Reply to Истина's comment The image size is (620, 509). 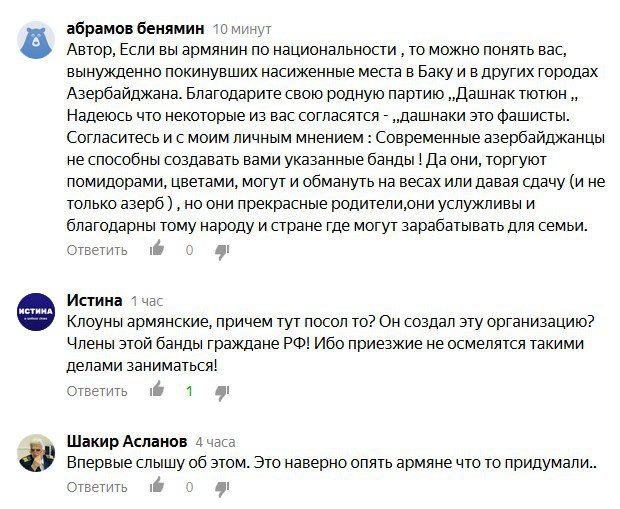coord(98,391)
